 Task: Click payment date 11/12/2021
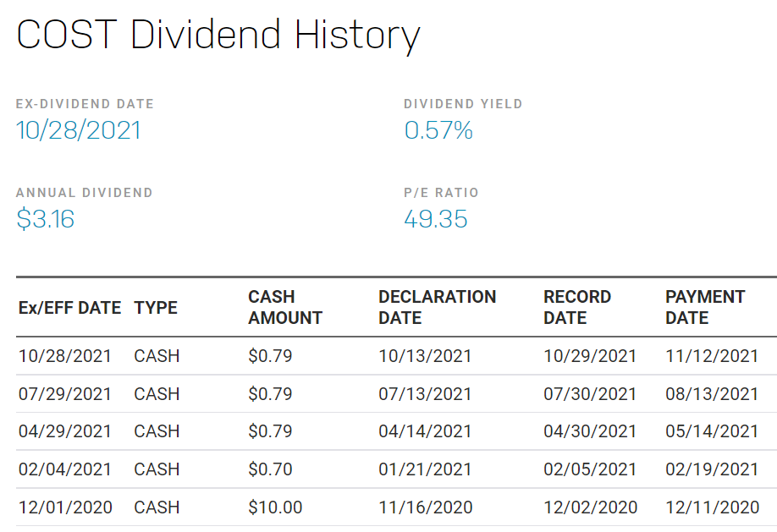[x=712, y=356]
